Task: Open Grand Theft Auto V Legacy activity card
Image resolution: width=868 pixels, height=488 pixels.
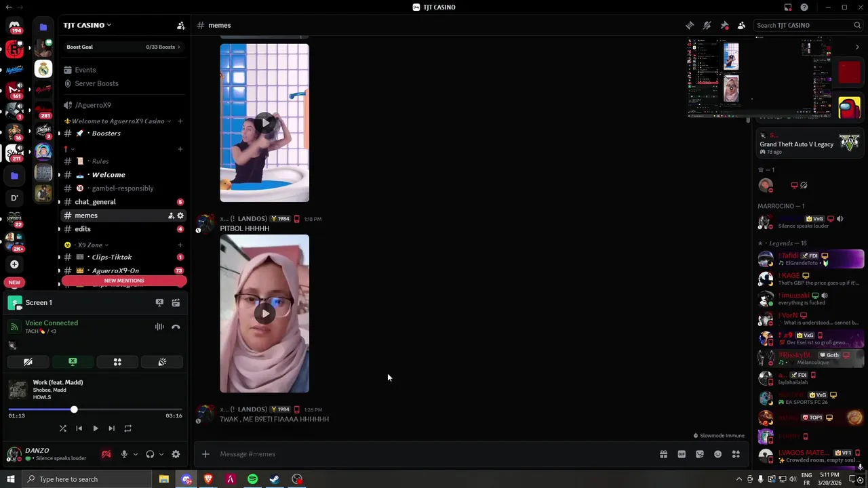Action: tap(810, 144)
